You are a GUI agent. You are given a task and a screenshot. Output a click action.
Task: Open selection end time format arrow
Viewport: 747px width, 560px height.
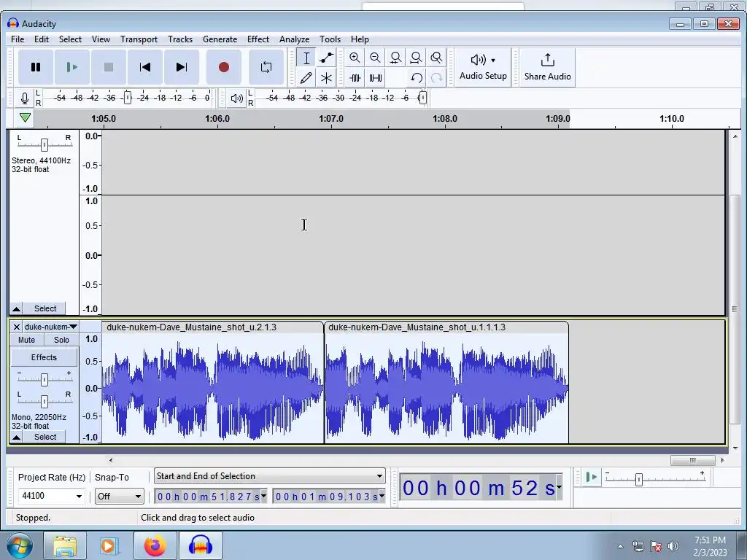(x=382, y=496)
